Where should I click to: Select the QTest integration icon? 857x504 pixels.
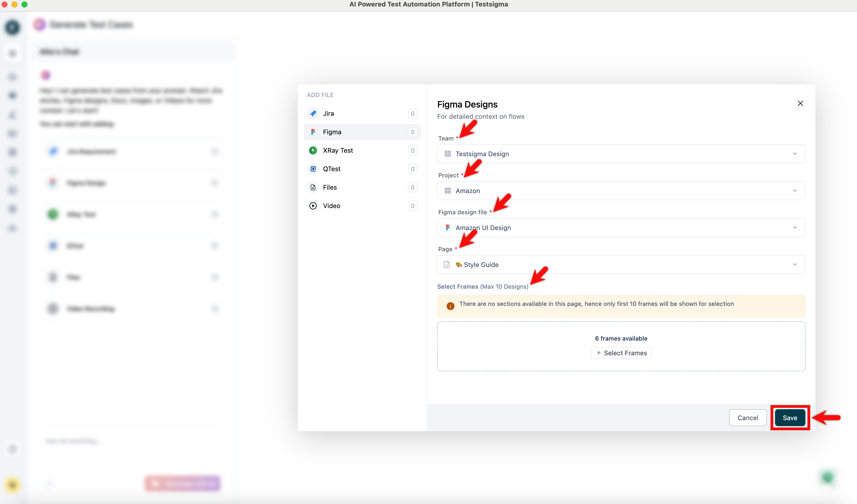(313, 169)
